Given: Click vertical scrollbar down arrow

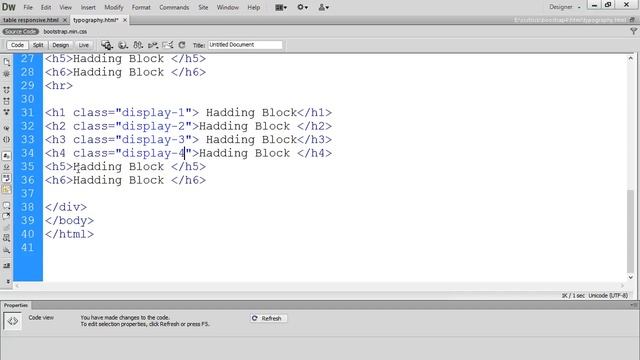Looking at the screenshot, I should [x=631, y=277].
